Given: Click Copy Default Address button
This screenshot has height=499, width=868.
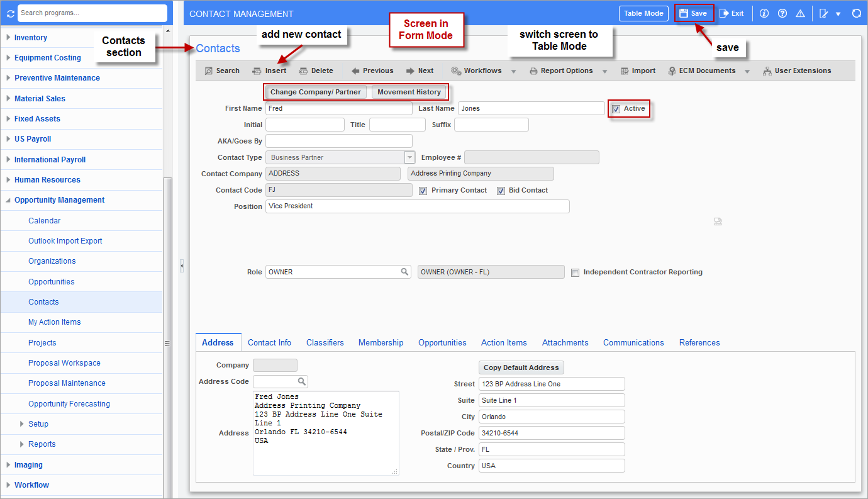Looking at the screenshot, I should click(x=521, y=367).
